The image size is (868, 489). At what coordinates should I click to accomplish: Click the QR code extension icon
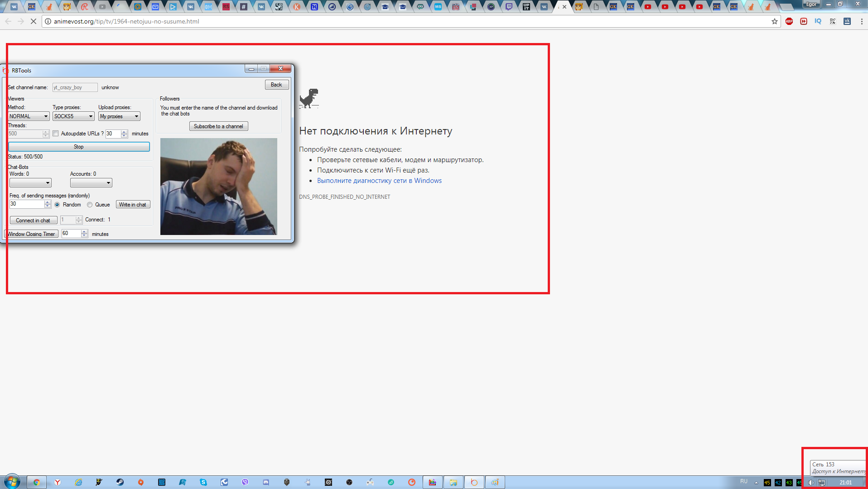[x=833, y=21]
